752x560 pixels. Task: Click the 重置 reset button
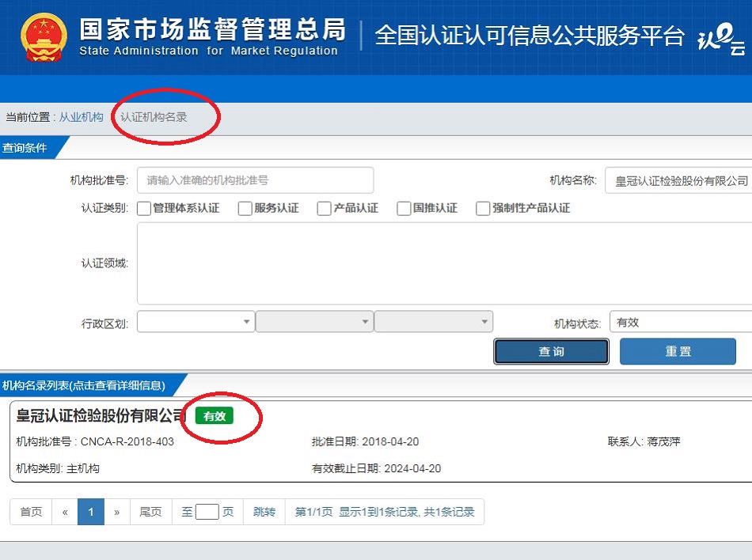coord(678,351)
